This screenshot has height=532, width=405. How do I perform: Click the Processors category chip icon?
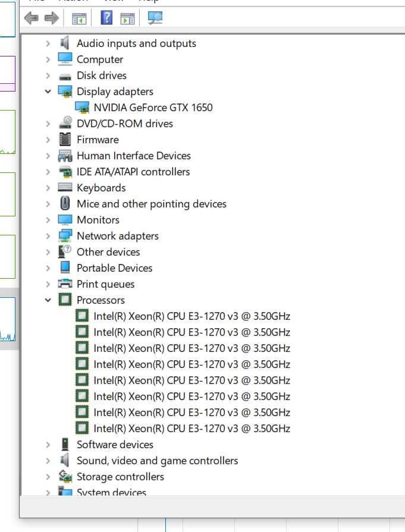[x=65, y=300]
